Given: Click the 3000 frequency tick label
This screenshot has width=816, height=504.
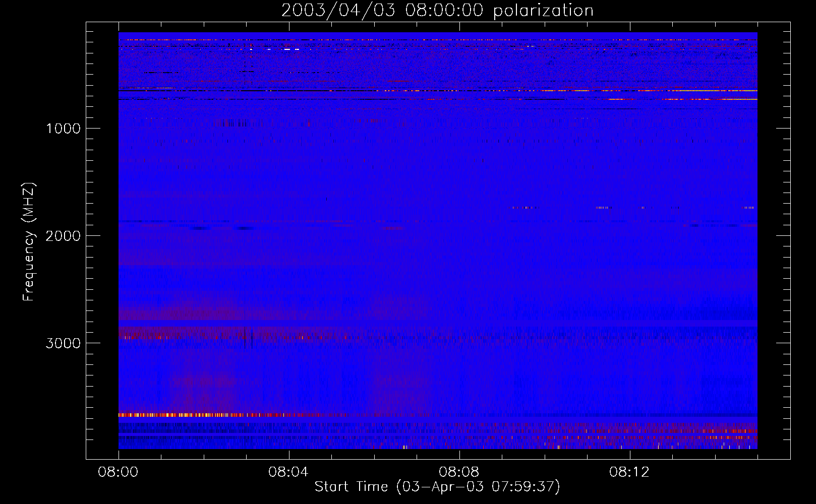Looking at the screenshot, I should (63, 343).
